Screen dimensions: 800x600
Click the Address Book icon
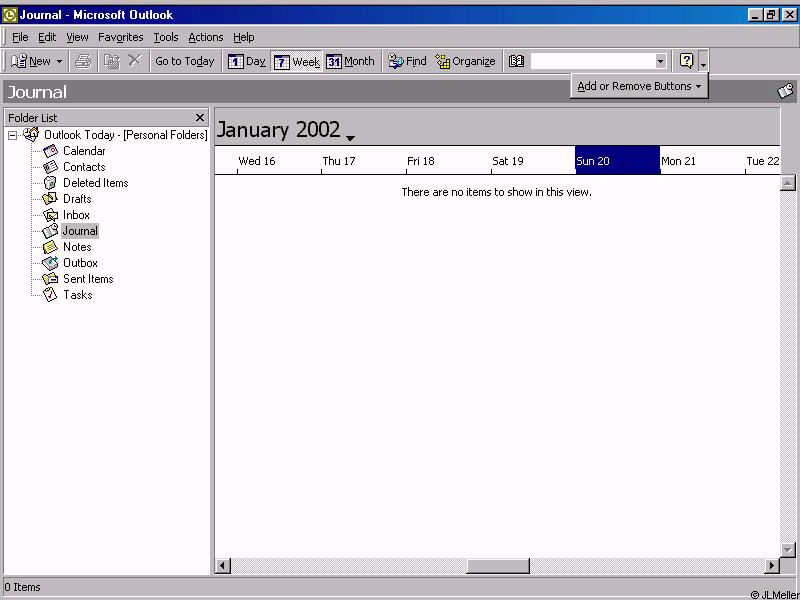[516, 61]
